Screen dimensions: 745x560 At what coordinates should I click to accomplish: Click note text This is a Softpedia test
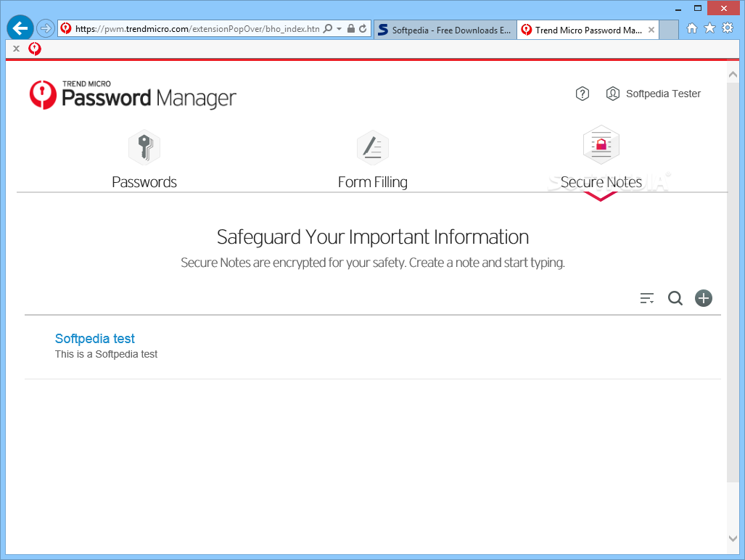[x=107, y=354]
